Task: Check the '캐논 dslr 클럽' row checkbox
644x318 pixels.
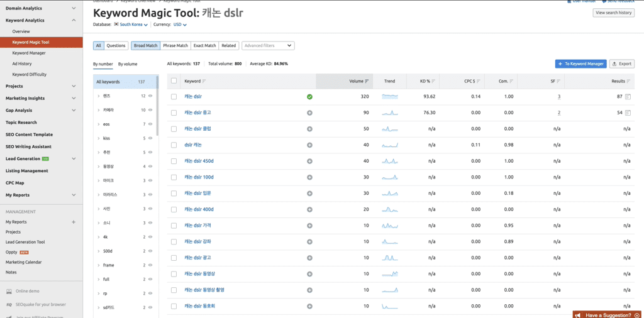Action: pos(174,129)
